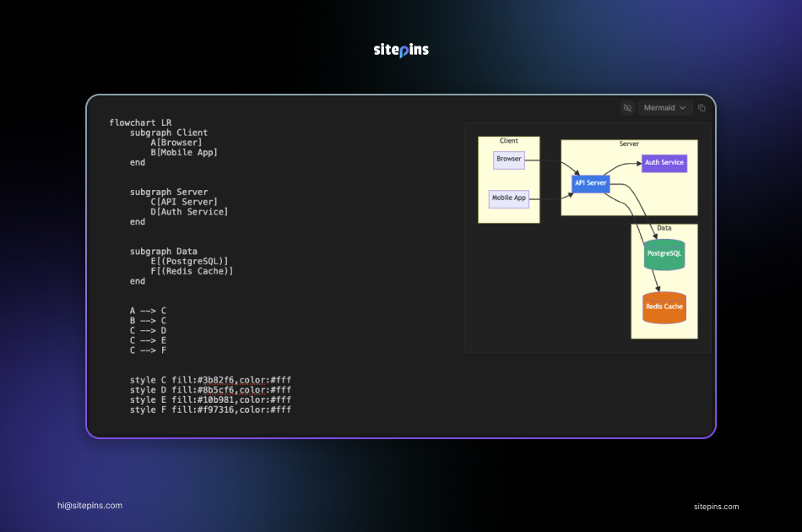
Task: Click the sitepins logo at top
Action: [x=401, y=50]
